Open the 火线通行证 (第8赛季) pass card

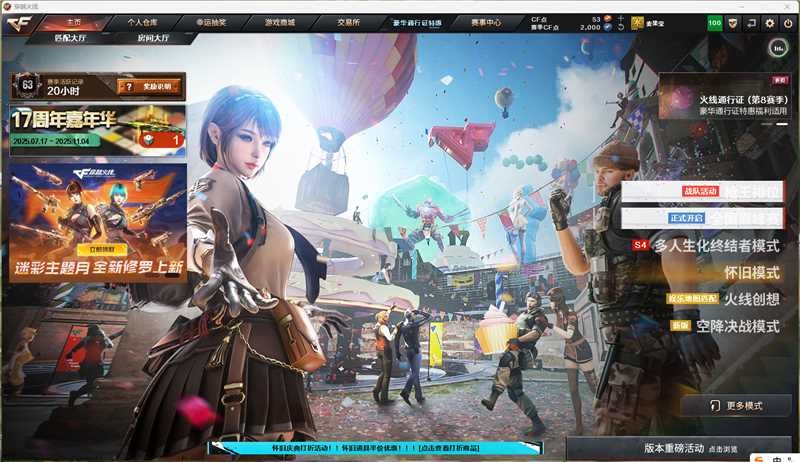coord(724,97)
